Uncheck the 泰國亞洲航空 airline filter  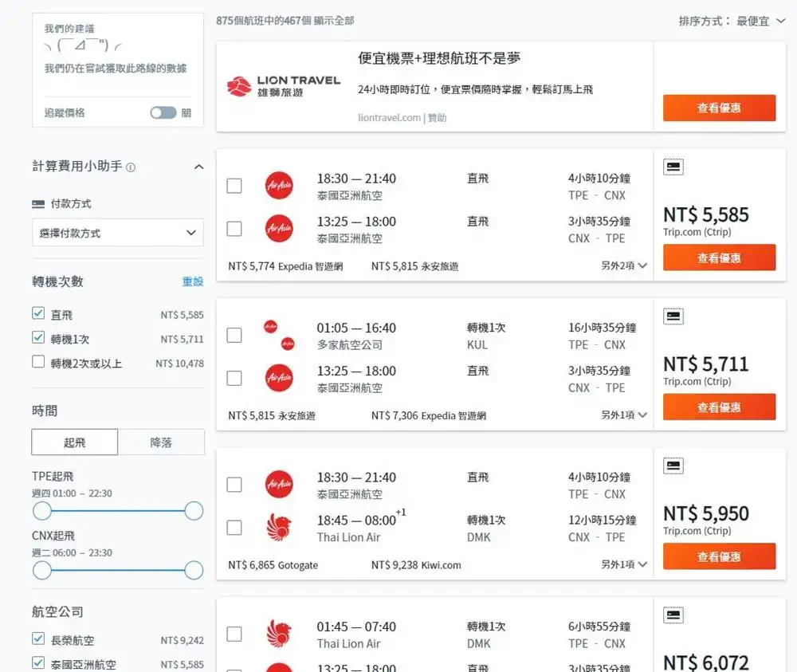click(38, 663)
